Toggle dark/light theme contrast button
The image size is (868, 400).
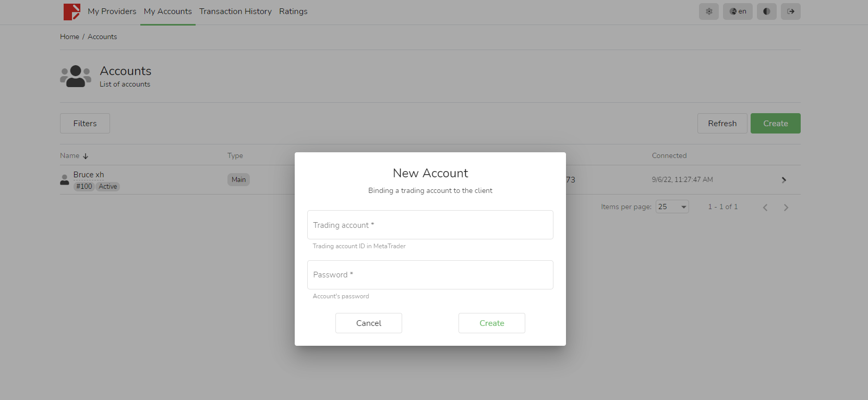point(766,11)
